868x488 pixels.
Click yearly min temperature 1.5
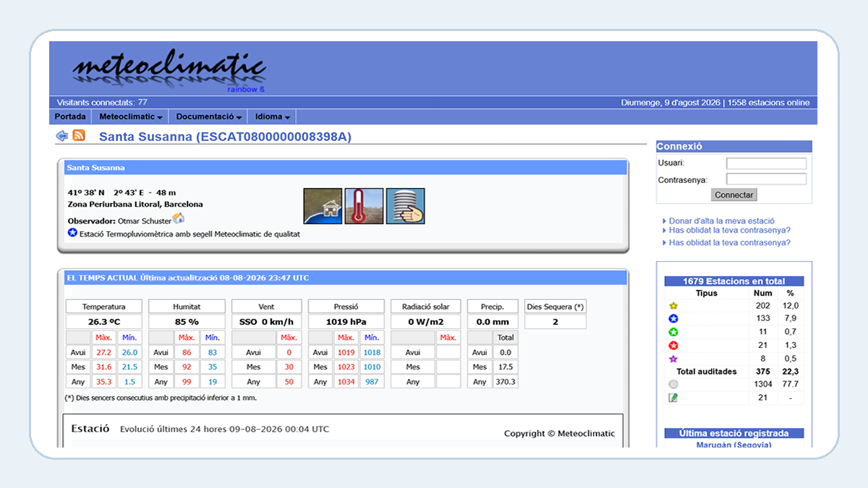point(129,382)
